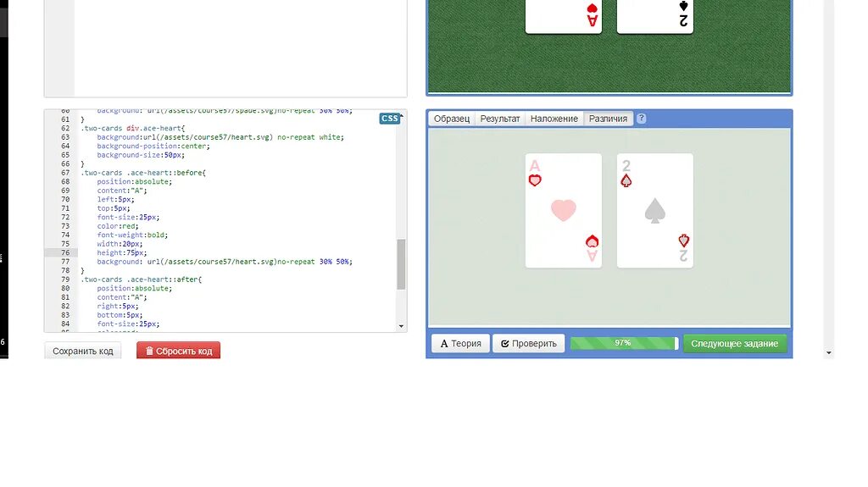Click the "color:red;" code line
868x487 pixels.
[x=118, y=226]
